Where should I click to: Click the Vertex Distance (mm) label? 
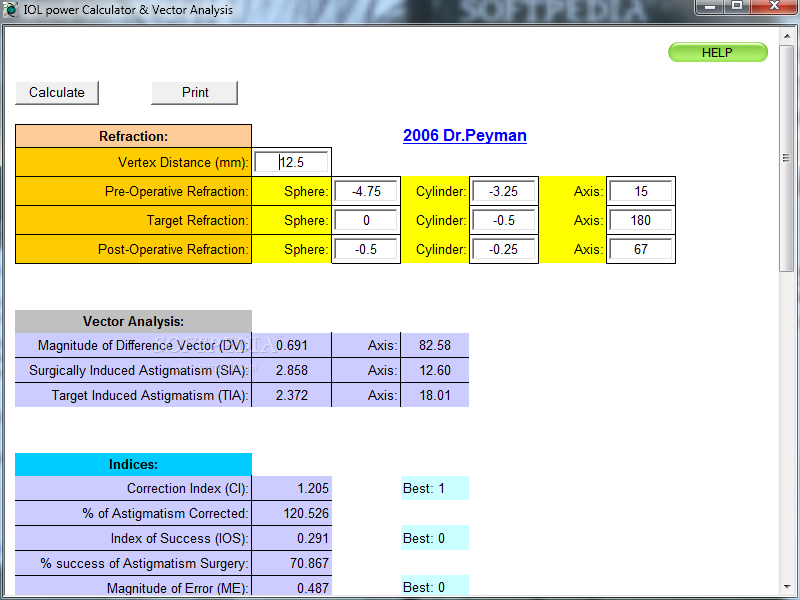pos(183,162)
